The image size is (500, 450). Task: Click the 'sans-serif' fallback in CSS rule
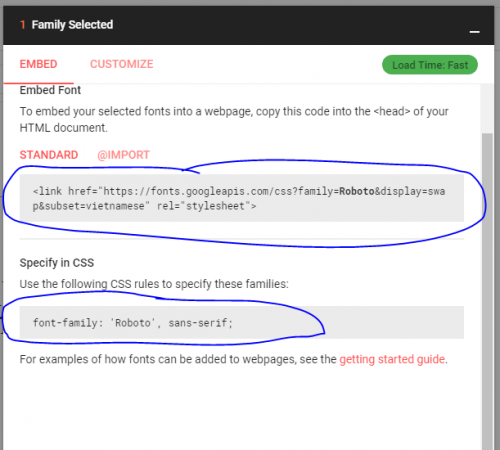[198, 323]
